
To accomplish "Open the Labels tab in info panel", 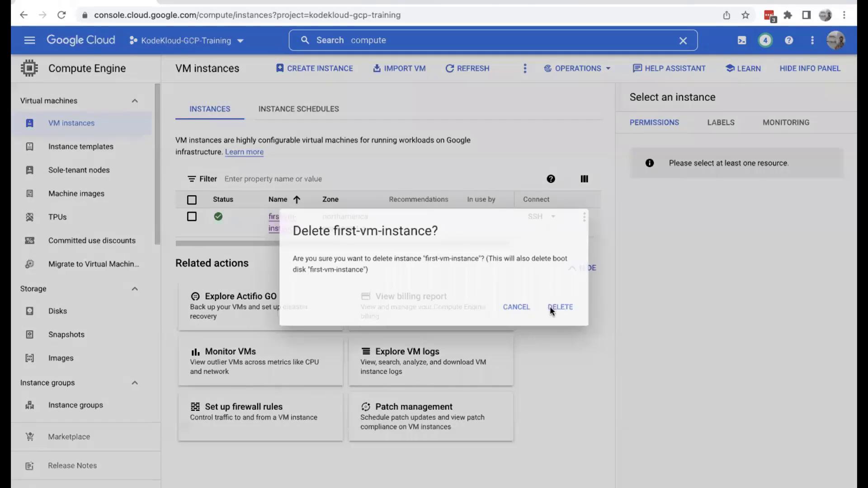I will pyautogui.click(x=721, y=122).
